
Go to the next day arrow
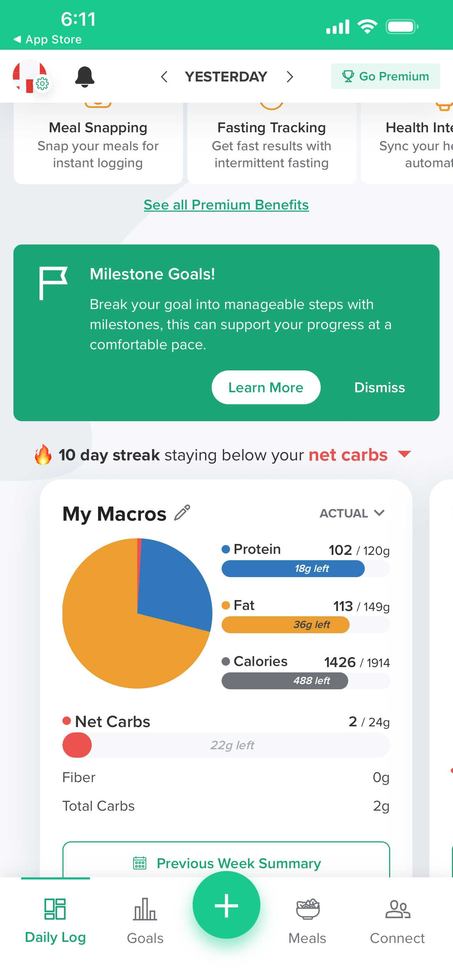click(290, 77)
